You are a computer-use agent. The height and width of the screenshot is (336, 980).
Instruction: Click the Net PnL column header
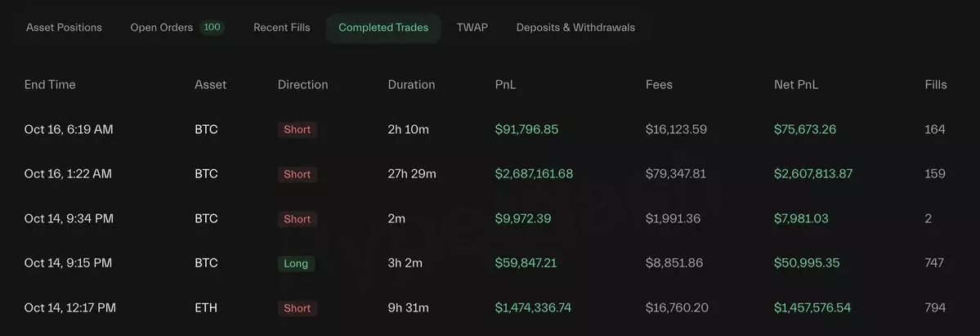tap(796, 85)
